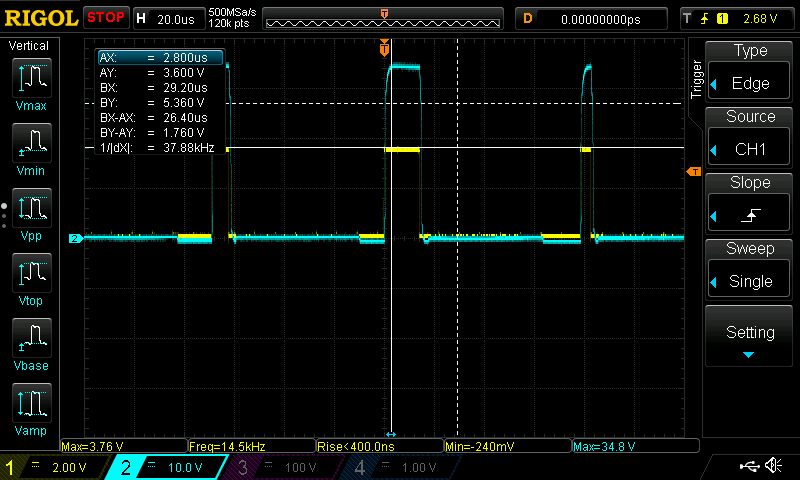Click the measurement menu page dots indicator

pos(4,216)
